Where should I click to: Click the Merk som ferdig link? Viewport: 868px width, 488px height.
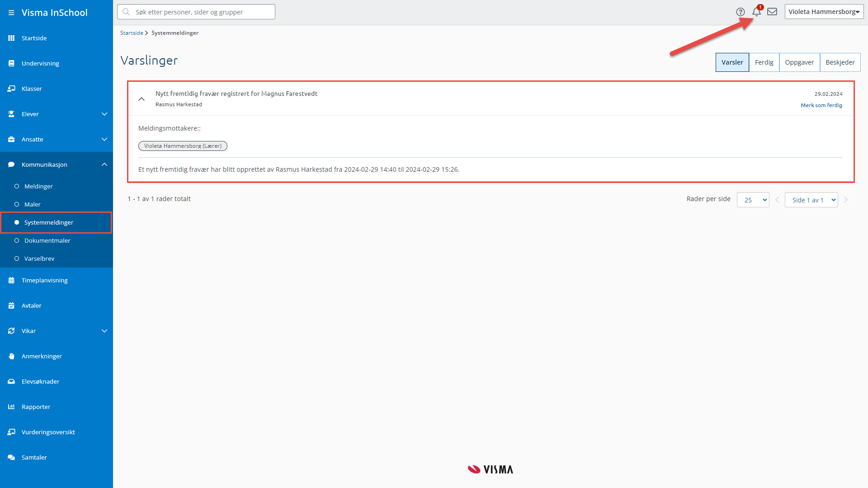pos(821,105)
